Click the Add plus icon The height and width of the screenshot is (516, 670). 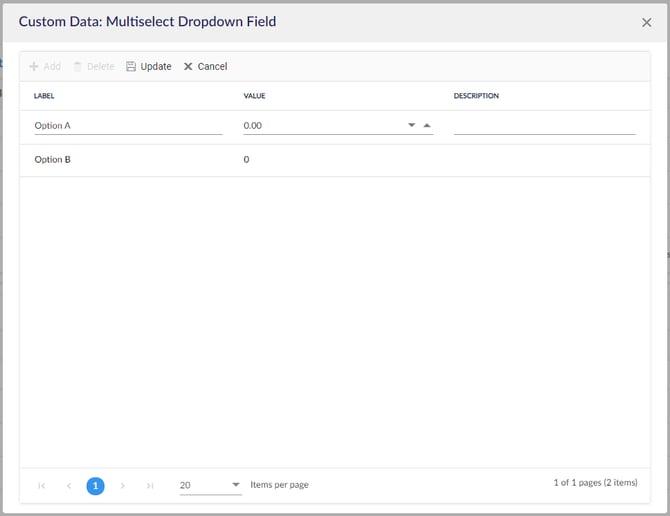tap(34, 67)
